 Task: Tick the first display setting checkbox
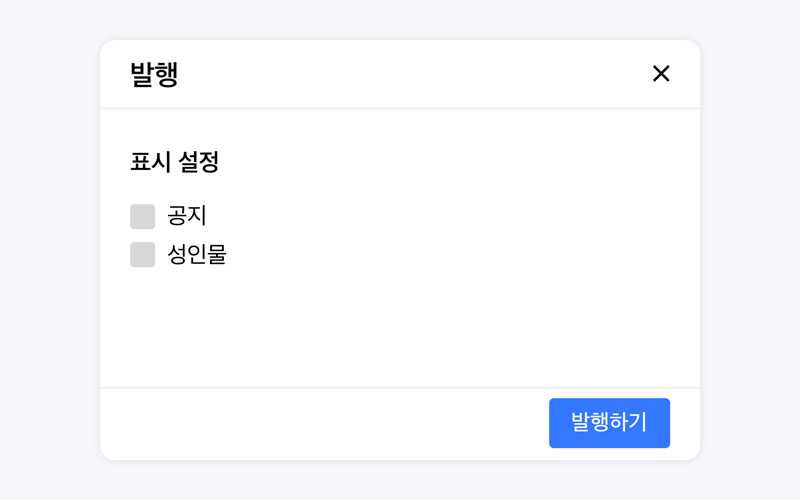pyautogui.click(x=142, y=216)
